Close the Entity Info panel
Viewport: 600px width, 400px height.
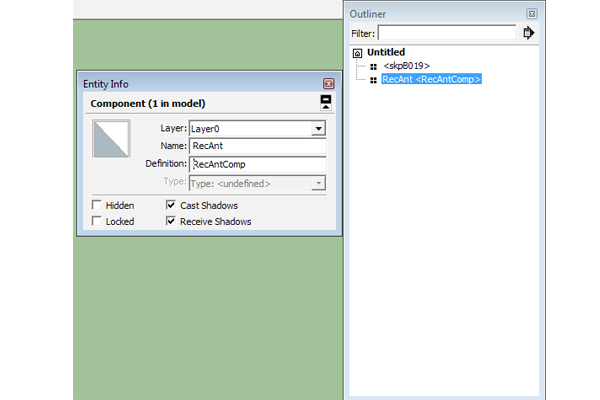[329, 84]
